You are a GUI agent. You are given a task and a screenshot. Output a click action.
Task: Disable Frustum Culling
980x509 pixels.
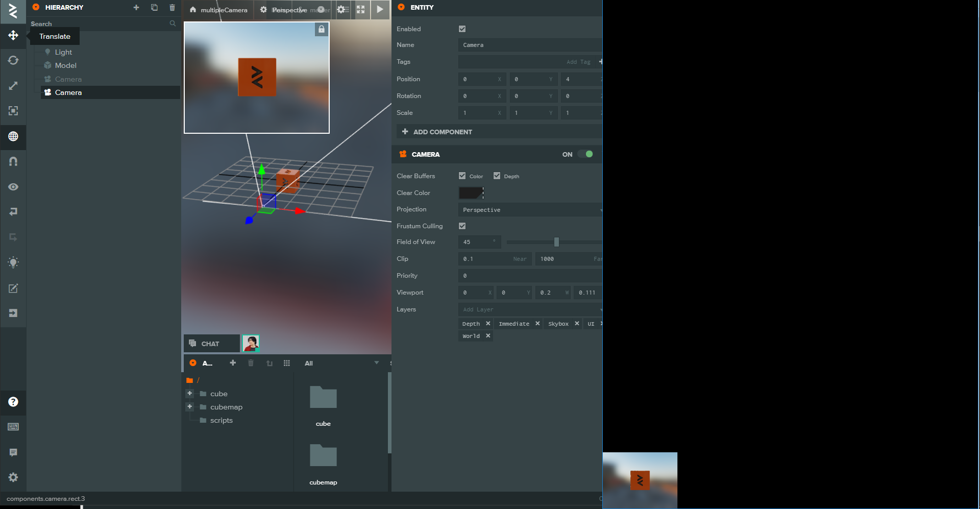coord(462,226)
